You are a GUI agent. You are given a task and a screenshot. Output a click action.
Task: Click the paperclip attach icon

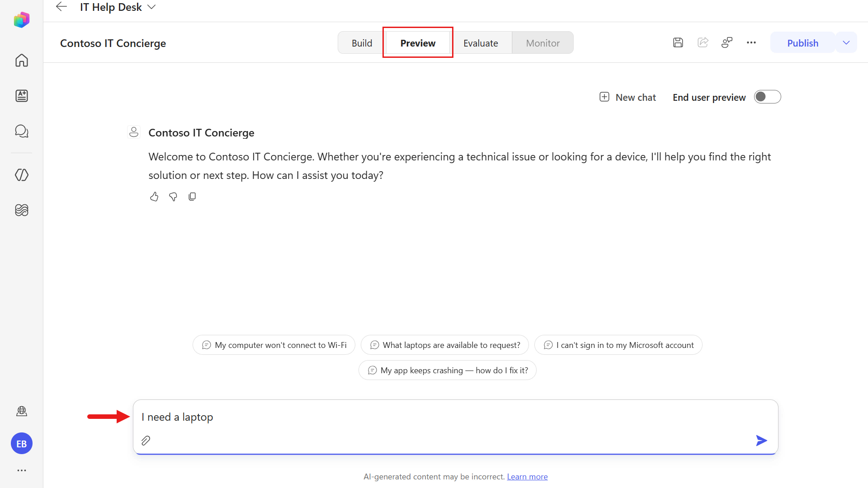click(146, 440)
